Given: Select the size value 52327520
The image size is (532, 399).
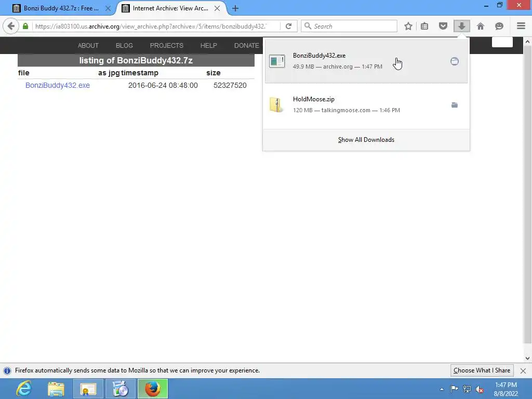Looking at the screenshot, I should coord(230,85).
